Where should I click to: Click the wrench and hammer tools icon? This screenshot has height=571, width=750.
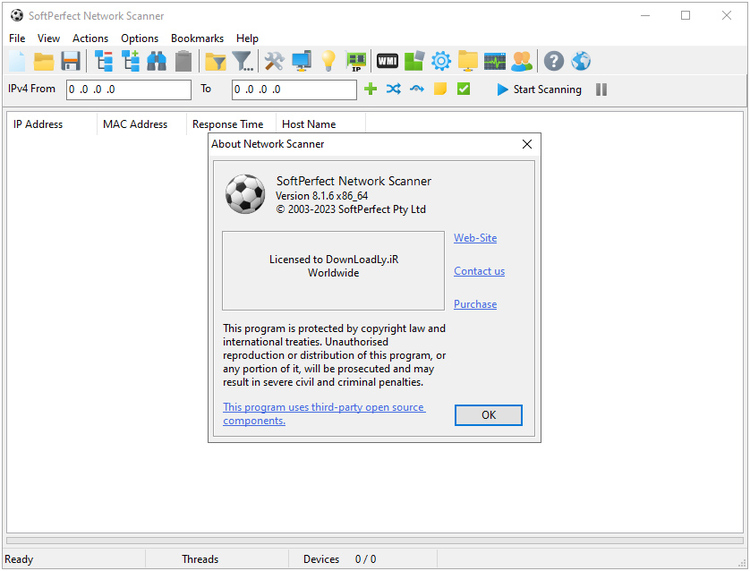[274, 62]
